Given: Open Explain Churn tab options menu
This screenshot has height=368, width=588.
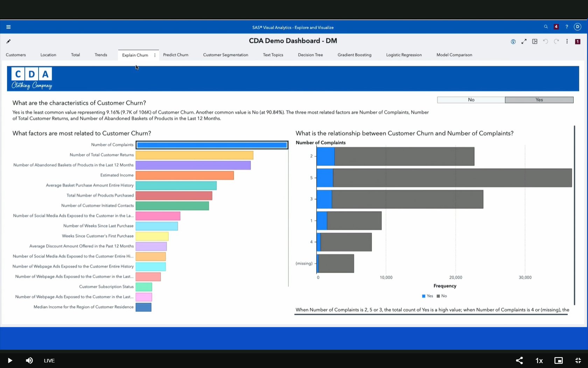Looking at the screenshot, I should (x=155, y=55).
